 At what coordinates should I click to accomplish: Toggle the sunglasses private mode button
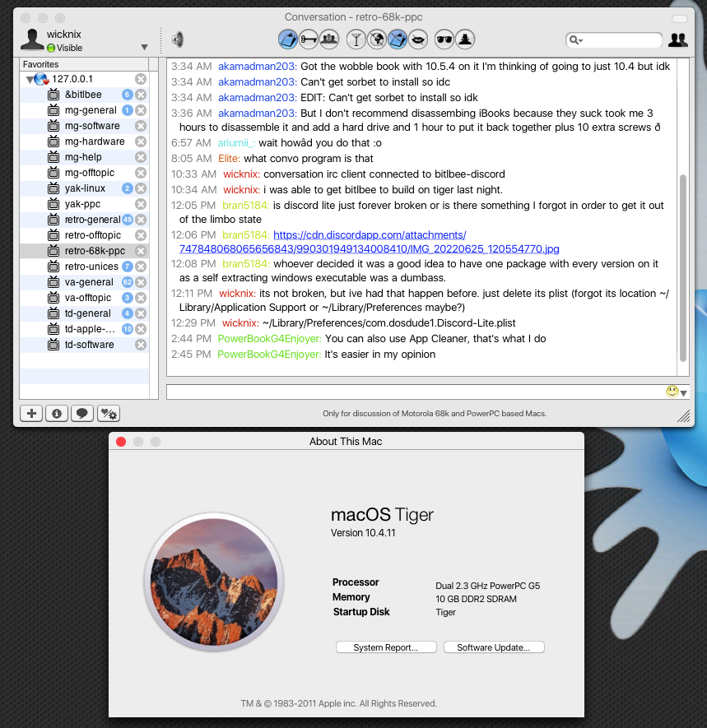pos(444,39)
